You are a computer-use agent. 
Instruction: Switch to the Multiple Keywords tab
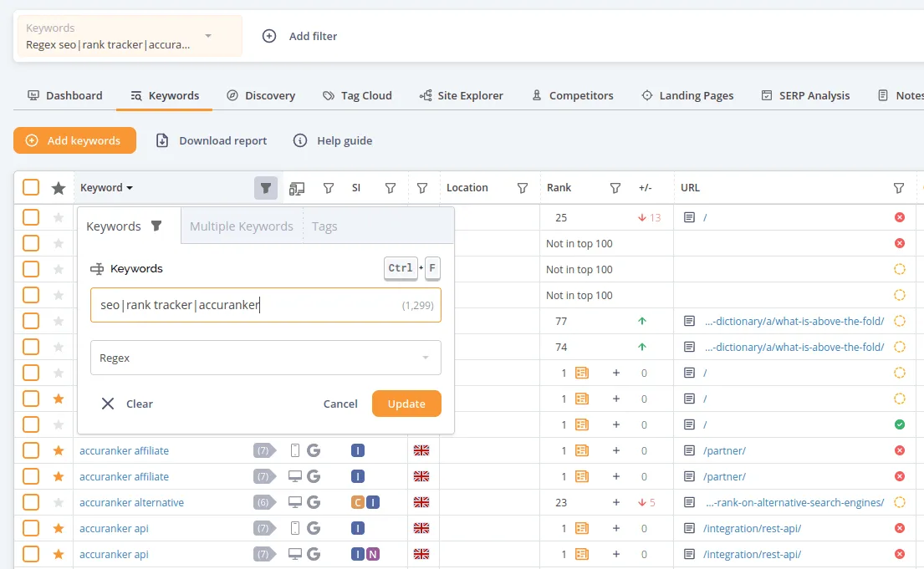pos(242,226)
